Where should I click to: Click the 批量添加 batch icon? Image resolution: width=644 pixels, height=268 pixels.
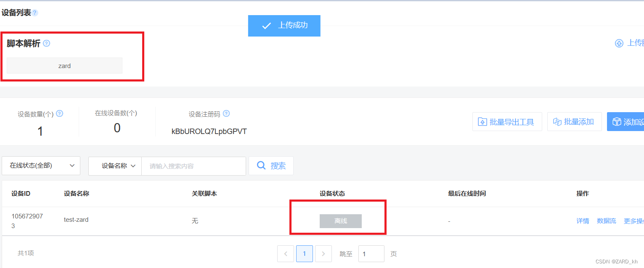tap(557, 122)
